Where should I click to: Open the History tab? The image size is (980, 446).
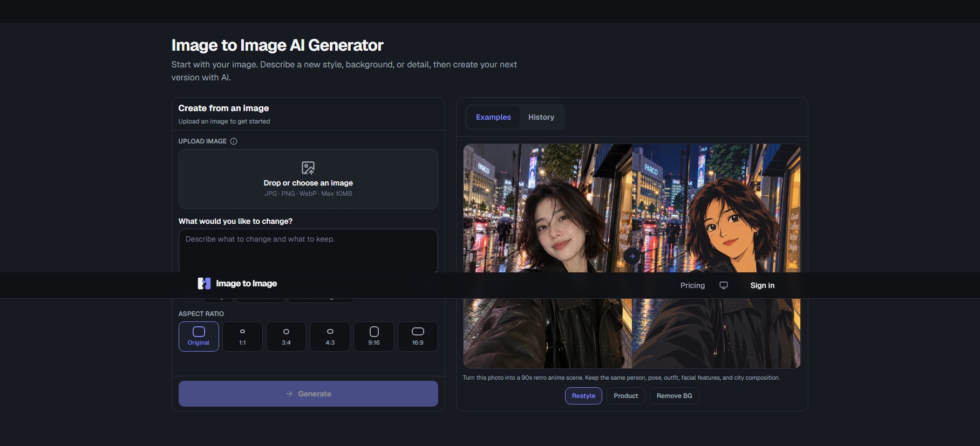[541, 117]
